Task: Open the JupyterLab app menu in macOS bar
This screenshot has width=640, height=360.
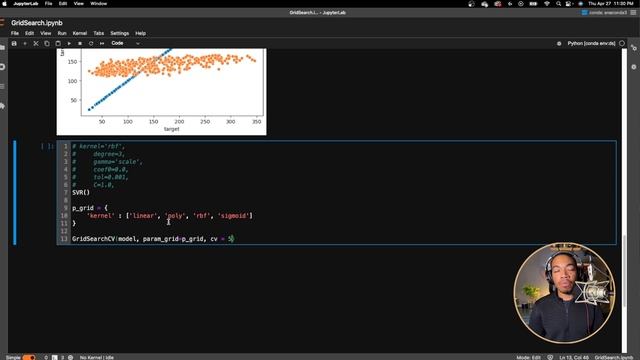Action: [x=26, y=4]
